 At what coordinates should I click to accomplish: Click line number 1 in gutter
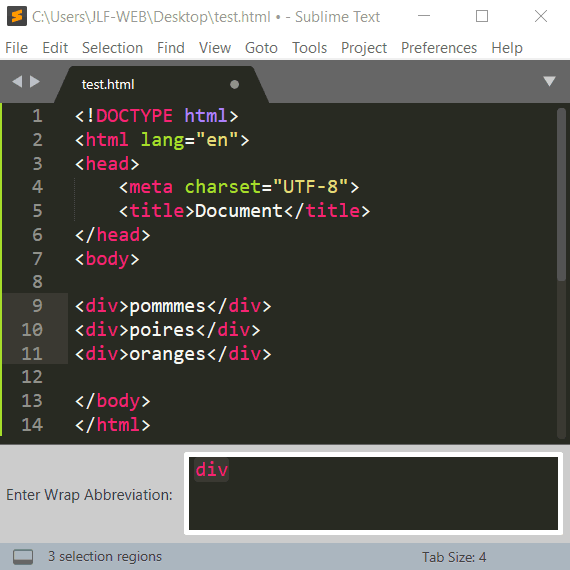(x=37, y=116)
